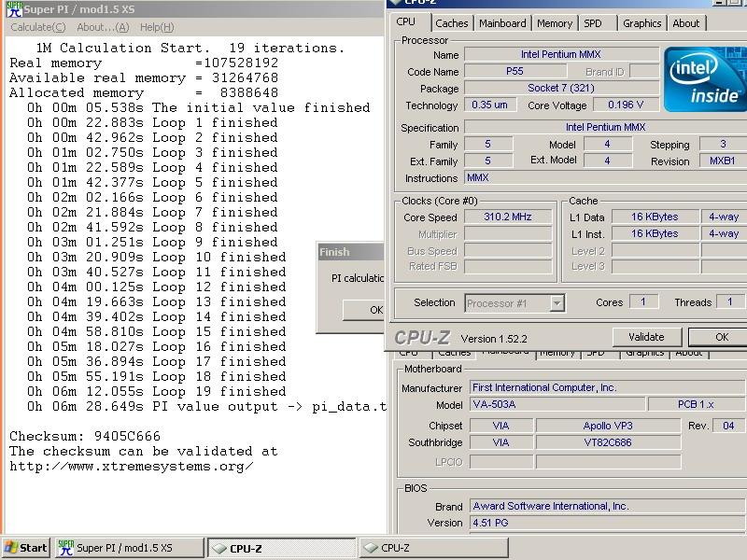The width and height of the screenshot is (747, 560).
Task: Open the Mainboard tab in front CPU-Z
Action: [x=502, y=23]
